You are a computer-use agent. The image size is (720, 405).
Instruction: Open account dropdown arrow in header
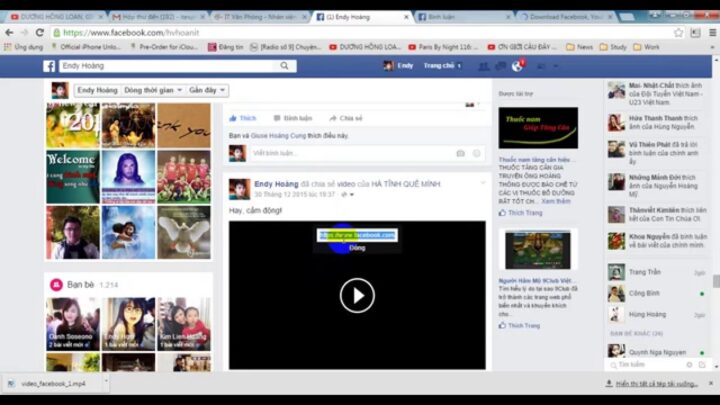click(556, 67)
